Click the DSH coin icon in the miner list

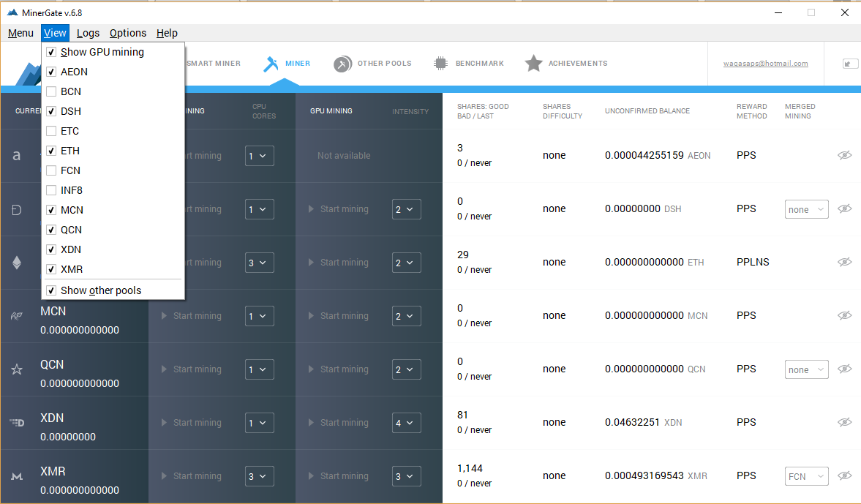pos(17,210)
